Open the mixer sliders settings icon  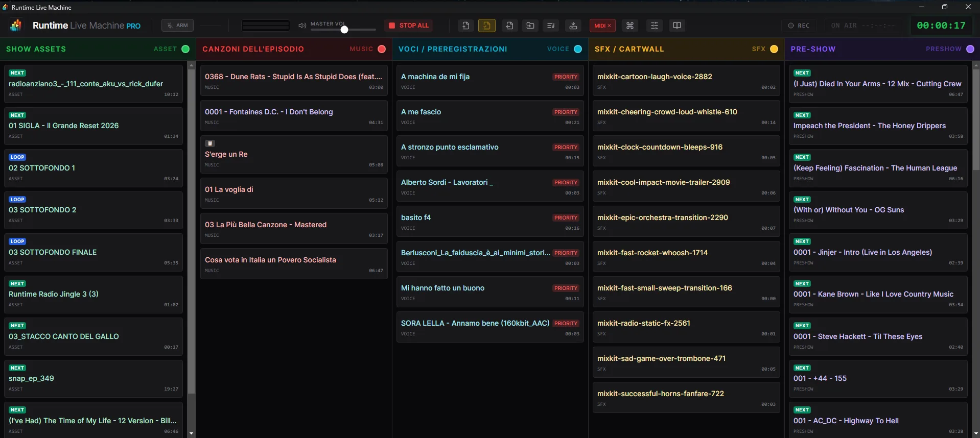pos(655,26)
